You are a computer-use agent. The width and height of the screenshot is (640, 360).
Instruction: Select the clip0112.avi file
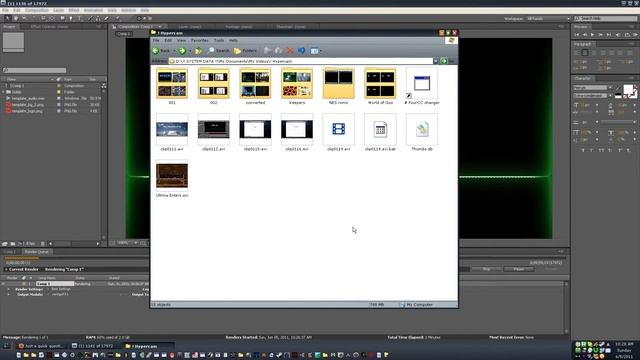[x=213, y=130]
